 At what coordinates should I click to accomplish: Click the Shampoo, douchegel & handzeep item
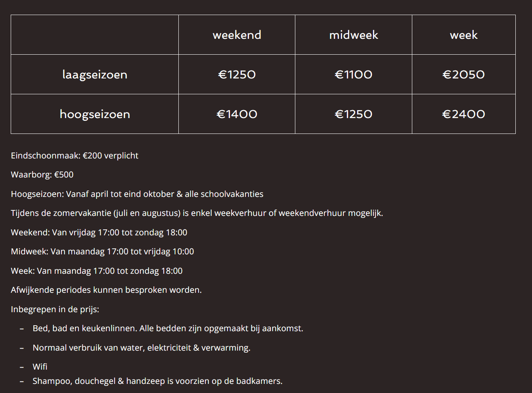(x=157, y=381)
